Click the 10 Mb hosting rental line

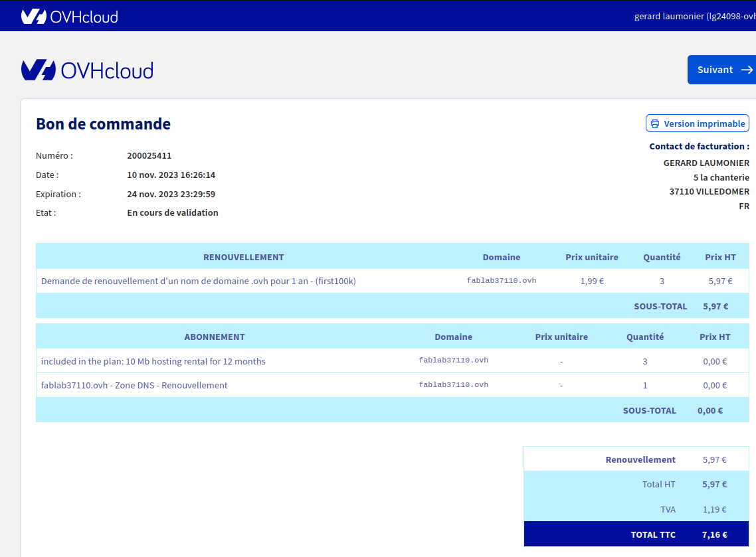point(153,362)
